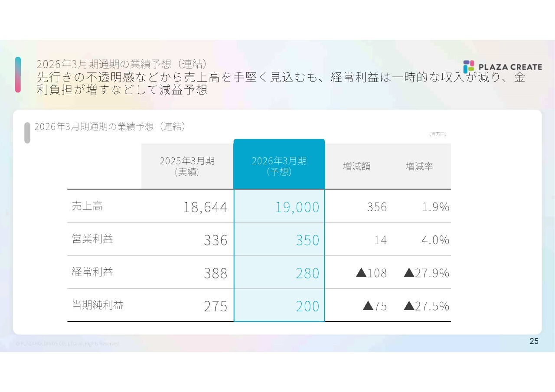Click the triangle before 27.9%

point(408,273)
